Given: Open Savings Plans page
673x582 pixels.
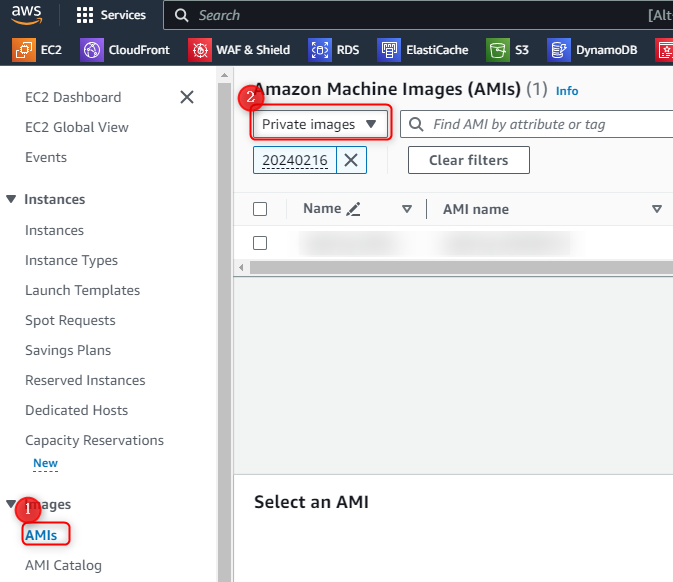Looking at the screenshot, I should (x=68, y=351).
